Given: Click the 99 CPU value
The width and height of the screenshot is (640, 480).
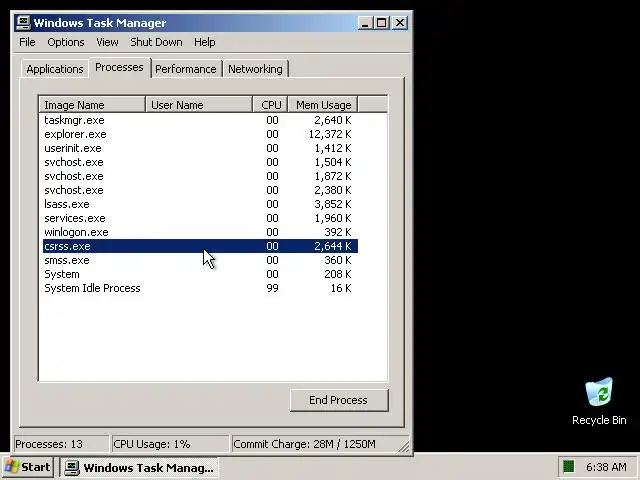Looking at the screenshot, I should pyautogui.click(x=272, y=288).
